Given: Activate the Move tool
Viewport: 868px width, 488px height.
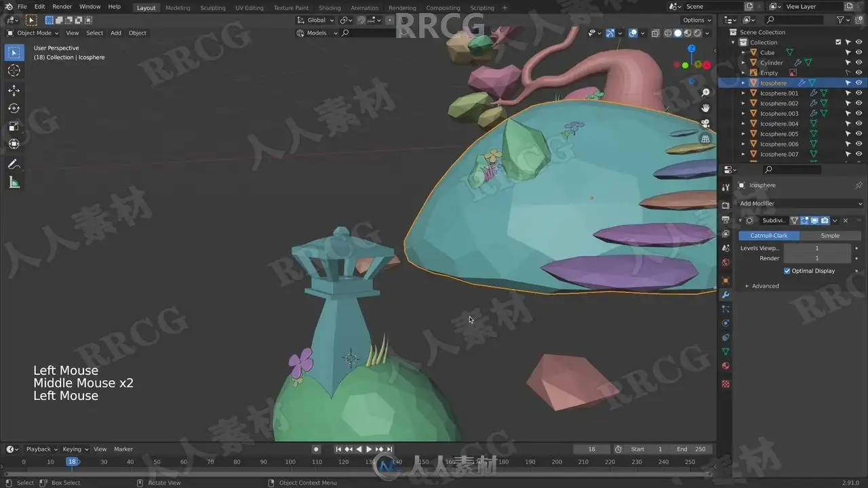Looking at the screenshot, I should pos(14,90).
